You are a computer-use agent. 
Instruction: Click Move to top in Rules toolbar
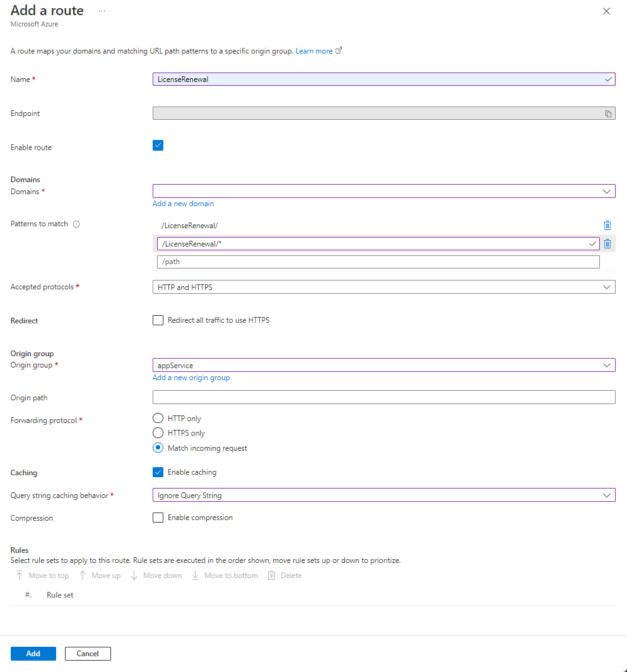tap(42, 576)
